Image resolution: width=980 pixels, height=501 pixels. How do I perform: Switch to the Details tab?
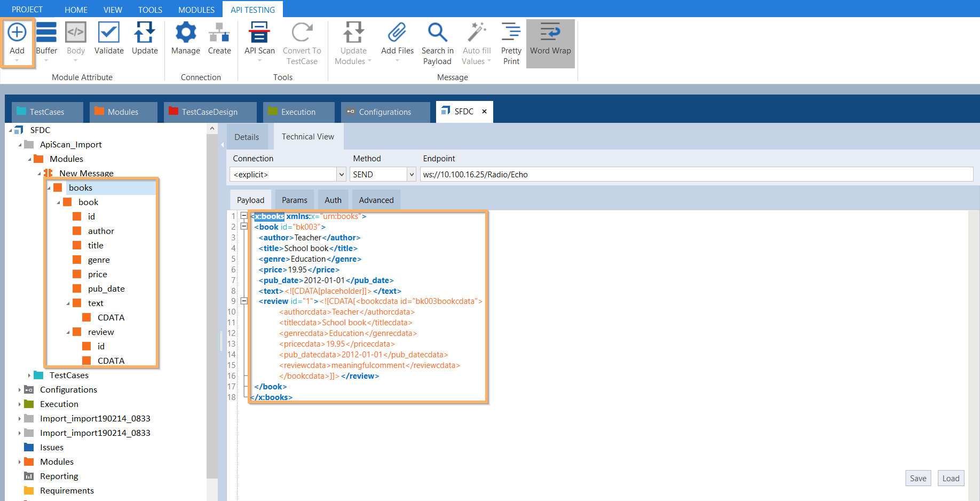pos(247,137)
